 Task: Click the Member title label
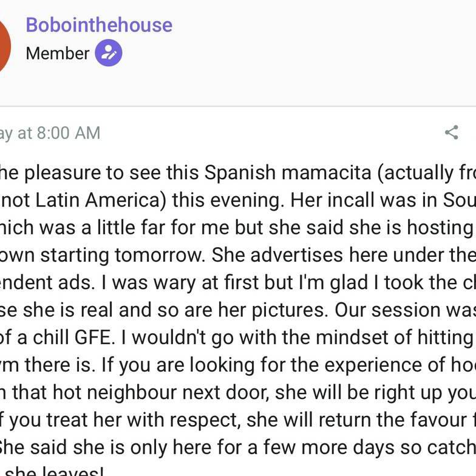point(58,53)
